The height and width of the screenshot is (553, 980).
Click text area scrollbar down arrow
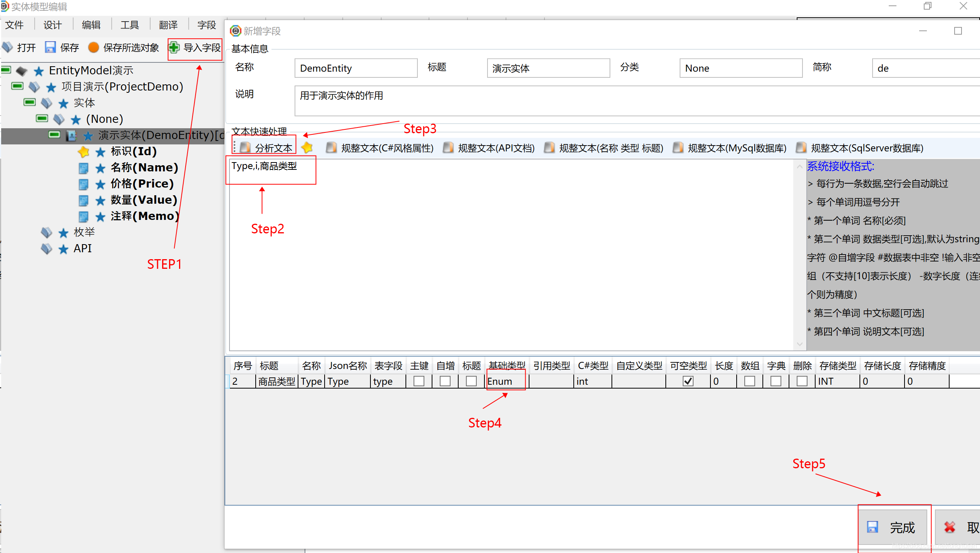[800, 344]
